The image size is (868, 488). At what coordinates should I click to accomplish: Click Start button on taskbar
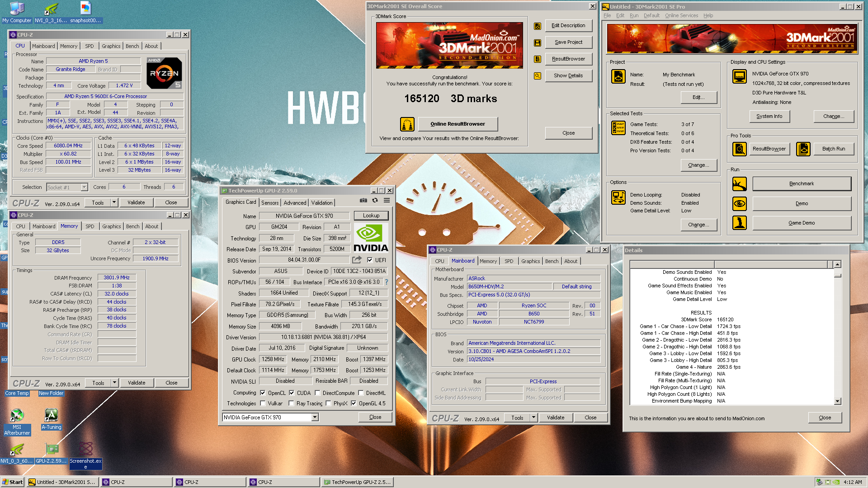(x=13, y=482)
